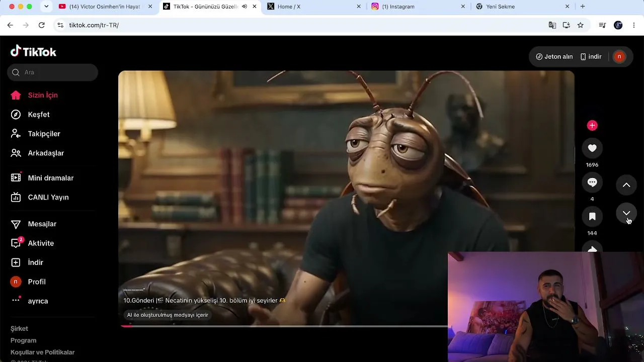644x362 pixels.
Task: Click the Ara search field
Action: (53, 72)
